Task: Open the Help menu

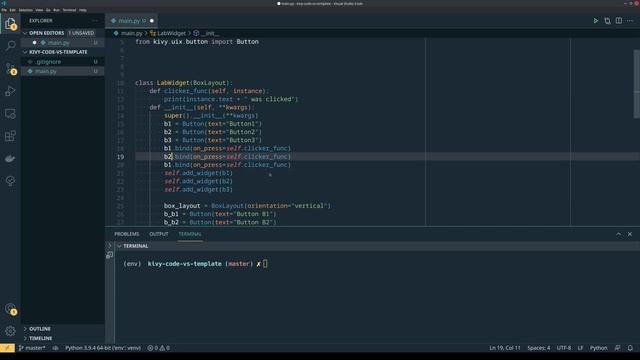Action: (82, 10)
